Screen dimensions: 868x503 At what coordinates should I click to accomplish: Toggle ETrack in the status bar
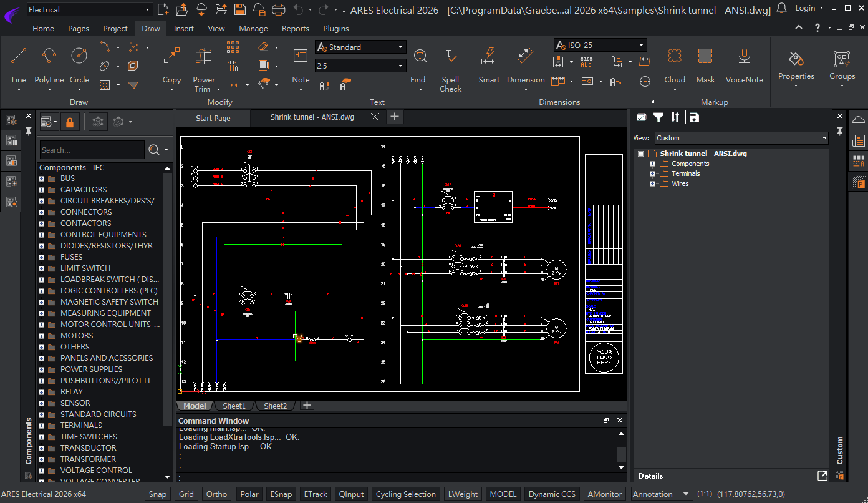point(315,494)
